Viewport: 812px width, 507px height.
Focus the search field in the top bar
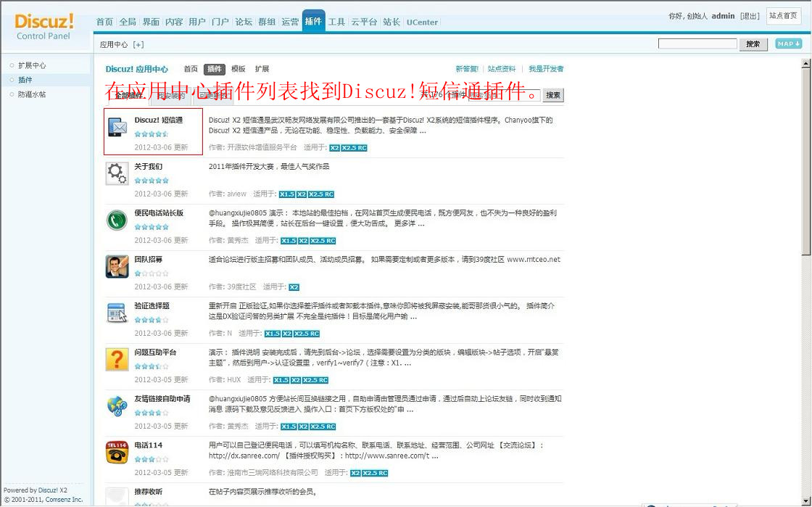coord(697,44)
